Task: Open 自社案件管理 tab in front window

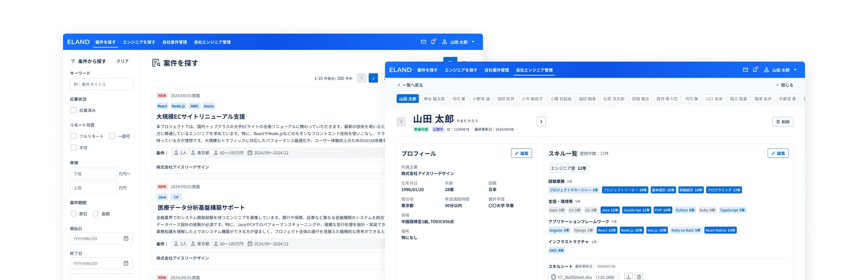Action: click(x=497, y=70)
